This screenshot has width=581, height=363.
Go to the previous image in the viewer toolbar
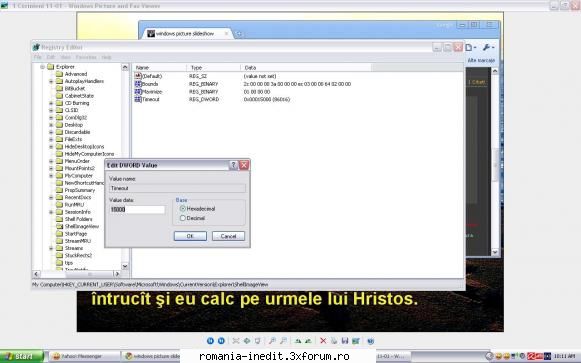coord(210,341)
